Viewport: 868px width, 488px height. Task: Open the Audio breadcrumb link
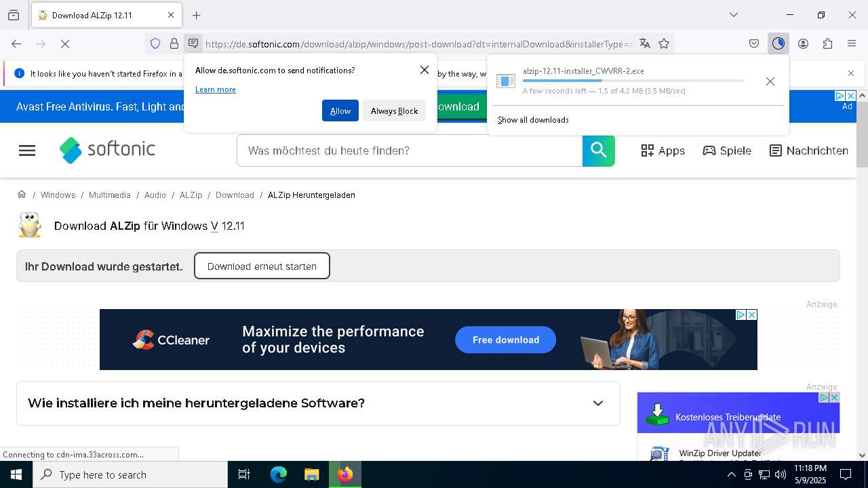[155, 195]
